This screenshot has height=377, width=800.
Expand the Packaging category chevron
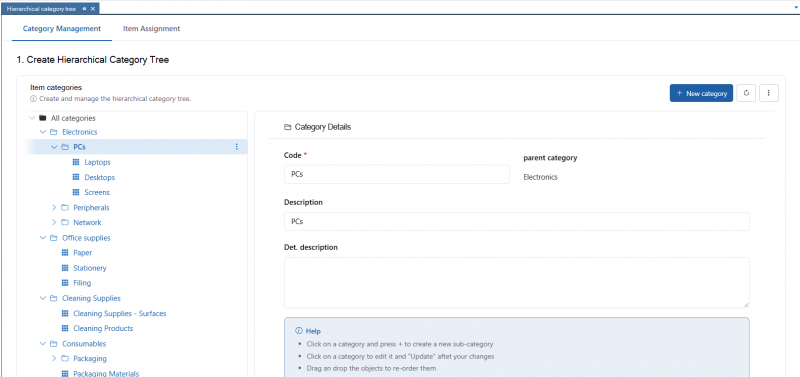point(55,359)
